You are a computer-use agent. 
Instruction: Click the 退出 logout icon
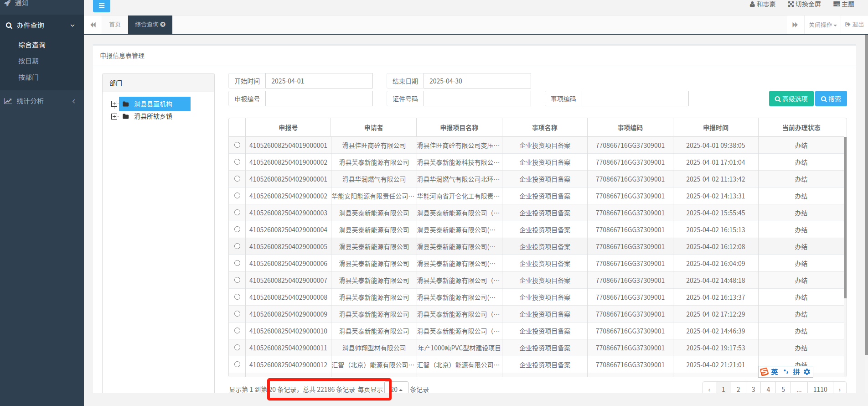point(847,25)
